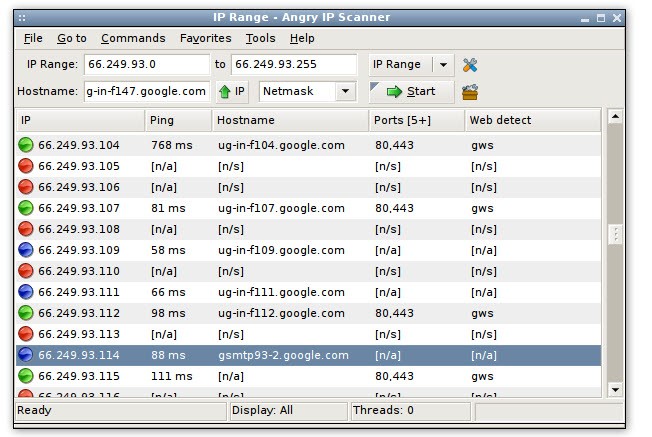Open the fetchers toolbox icon
652x437 pixels.
pyautogui.click(x=469, y=92)
